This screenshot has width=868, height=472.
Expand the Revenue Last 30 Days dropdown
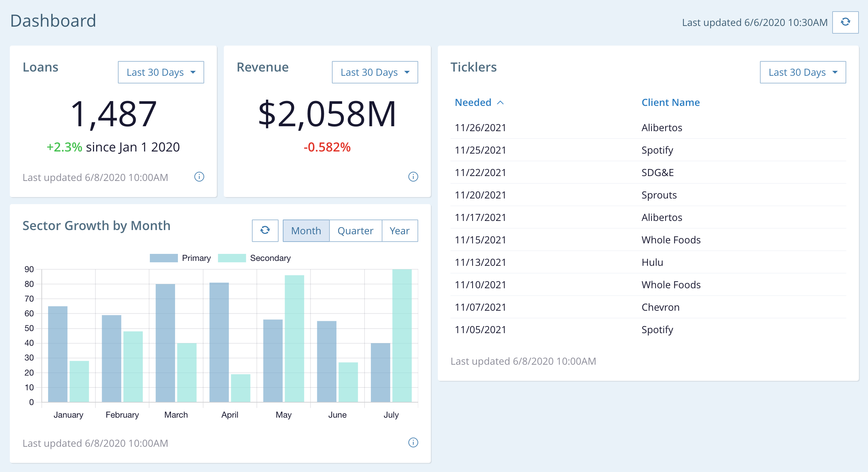pos(375,72)
